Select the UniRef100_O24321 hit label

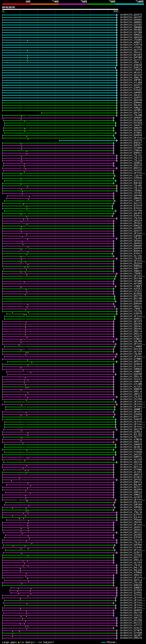[x=131, y=615]
